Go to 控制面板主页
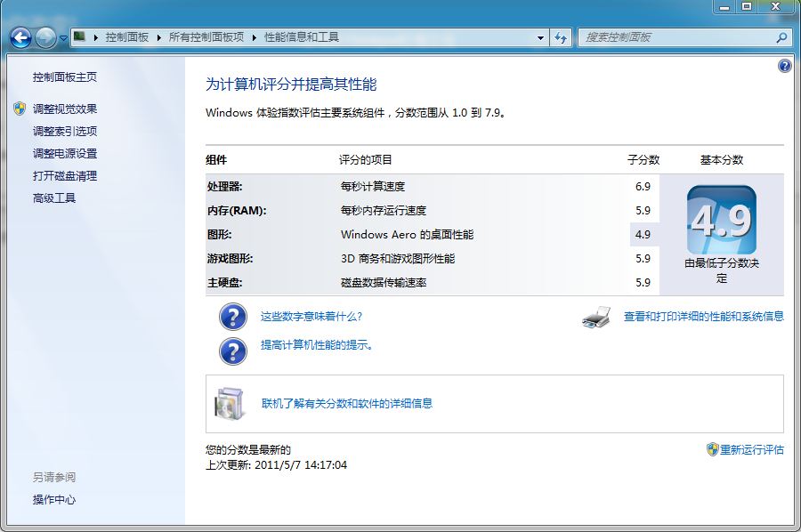Image resolution: width=801 pixels, height=532 pixels. [65, 77]
